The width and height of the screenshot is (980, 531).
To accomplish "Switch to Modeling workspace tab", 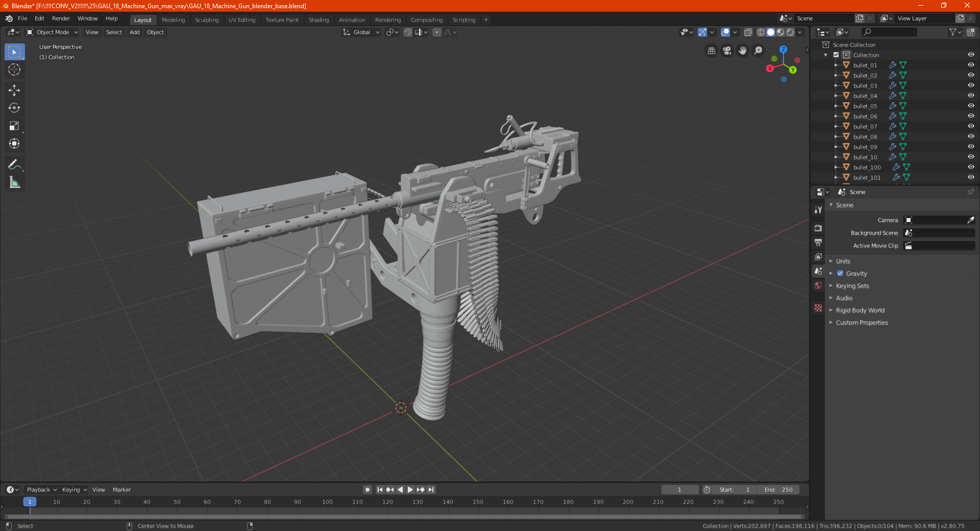I will click(x=173, y=20).
